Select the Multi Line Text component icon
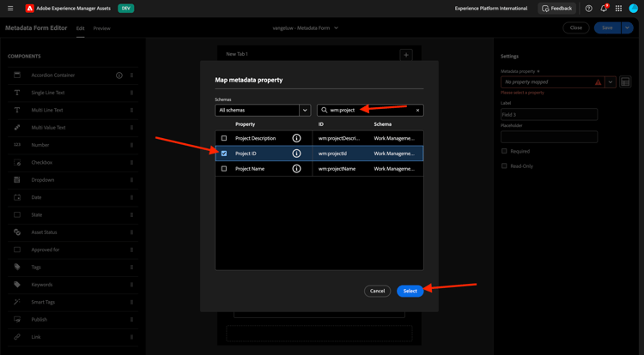This screenshot has width=644, height=355. pos(17,110)
